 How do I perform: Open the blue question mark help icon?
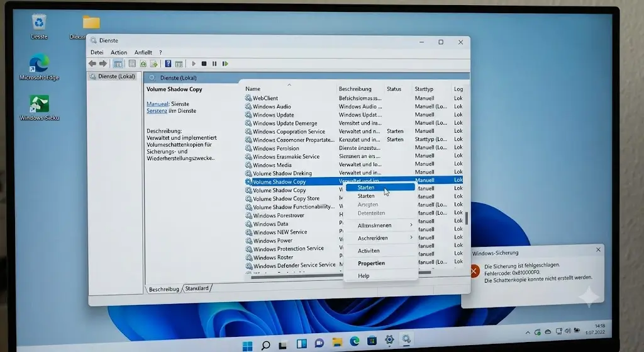tap(168, 64)
